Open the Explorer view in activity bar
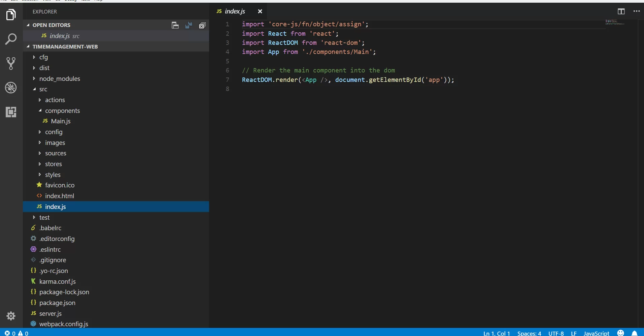The width and height of the screenshot is (644, 336). tap(11, 15)
